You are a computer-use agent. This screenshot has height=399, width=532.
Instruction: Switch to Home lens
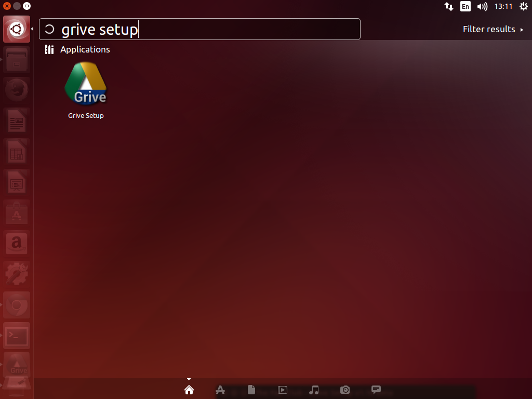point(189,390)
